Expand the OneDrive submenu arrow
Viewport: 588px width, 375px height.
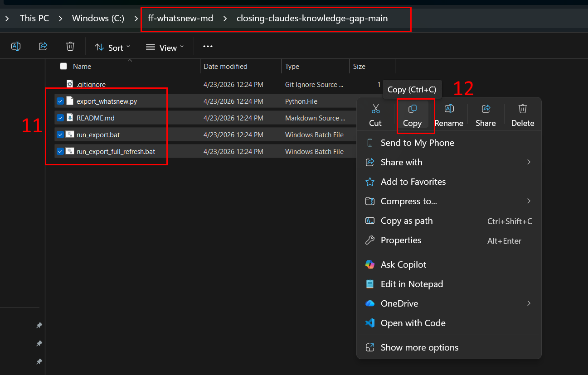click(x=529, y=303)
